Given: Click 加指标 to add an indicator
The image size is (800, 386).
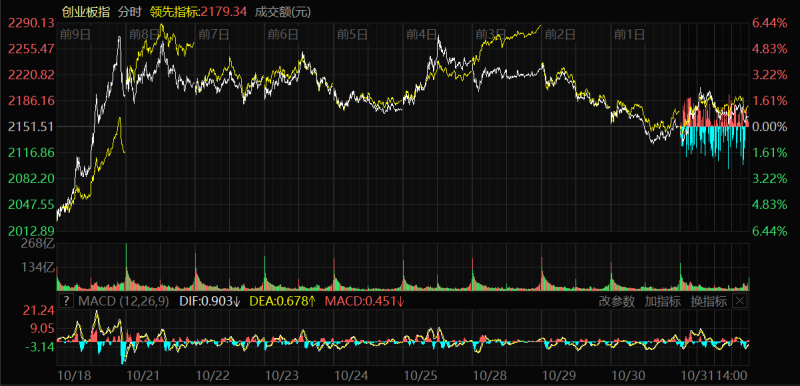Looking at the screenshot, I should coord(662,301).
